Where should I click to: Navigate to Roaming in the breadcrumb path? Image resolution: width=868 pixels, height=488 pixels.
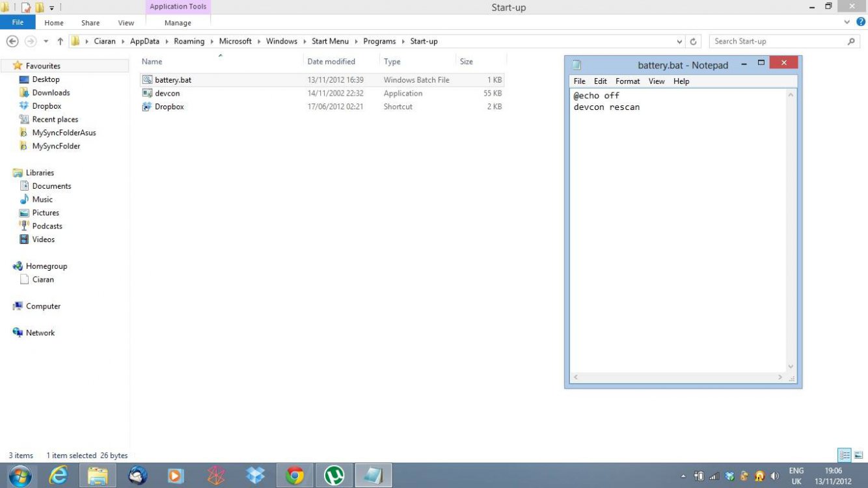click(x=189, y=42)
